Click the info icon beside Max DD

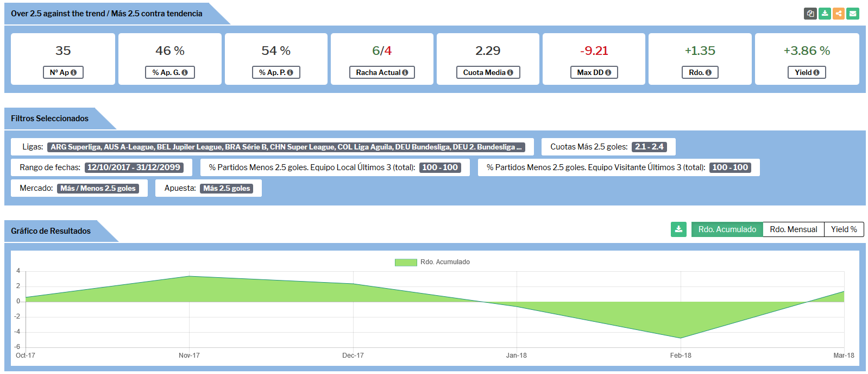pos(608,73)
